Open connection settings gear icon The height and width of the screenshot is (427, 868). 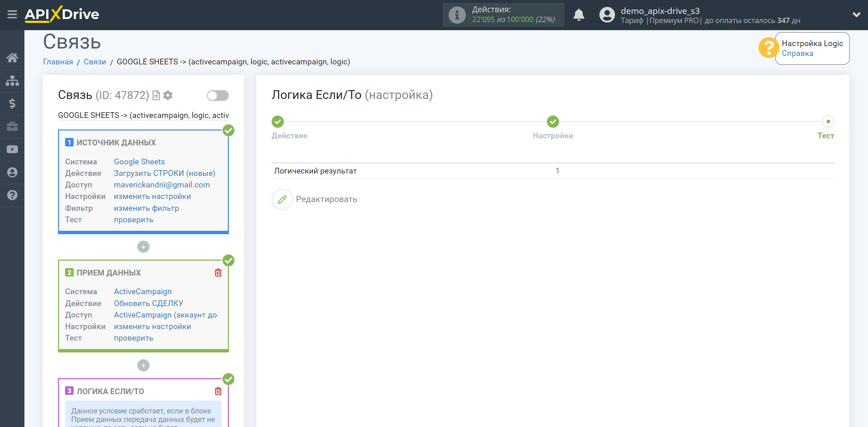pyautogui.click(x=168, y=96)
